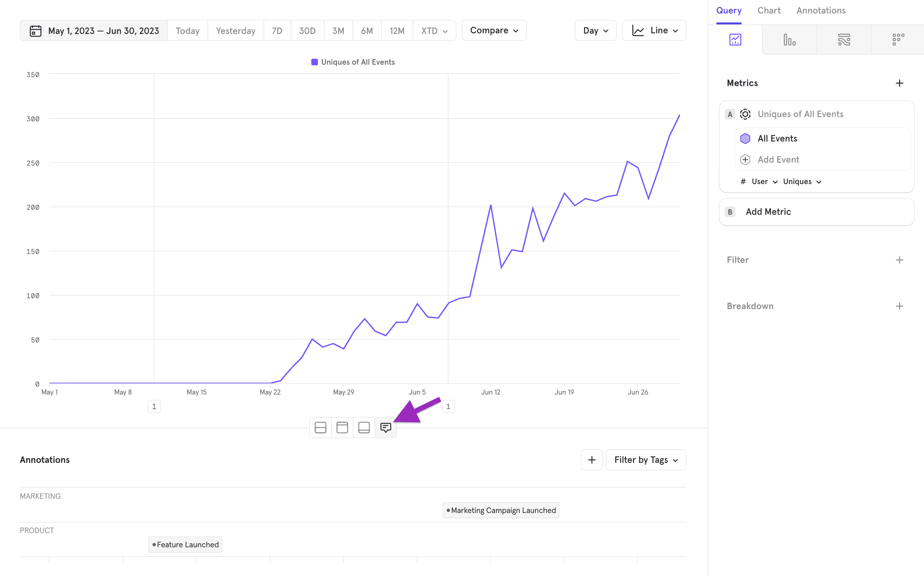Open the Compare dropdown
Image resolution: width=924 pixels, height=576 pixels.
pyautogui.click(x=494, y=30)
